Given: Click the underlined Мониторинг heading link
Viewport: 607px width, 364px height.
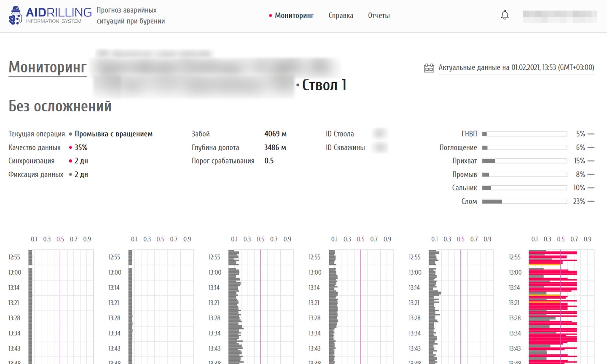Looking at the screenshot, I should click(x=48, y=67).
